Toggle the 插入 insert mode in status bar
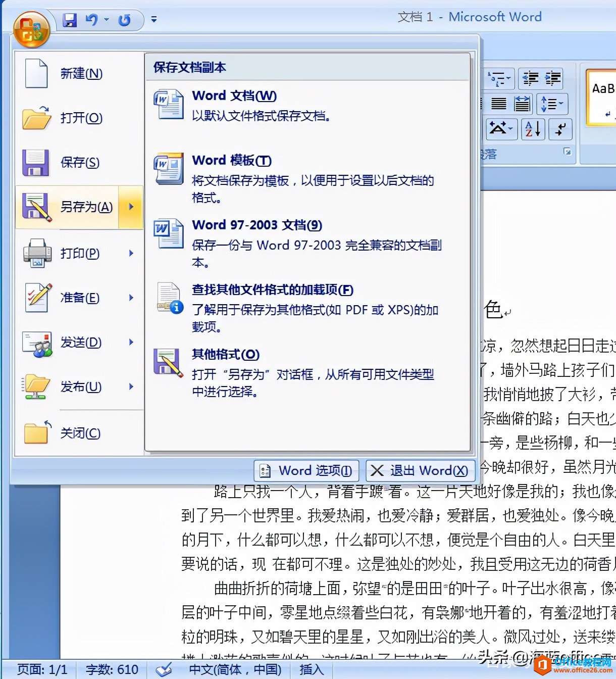616x679 pixels. point(312,670)
